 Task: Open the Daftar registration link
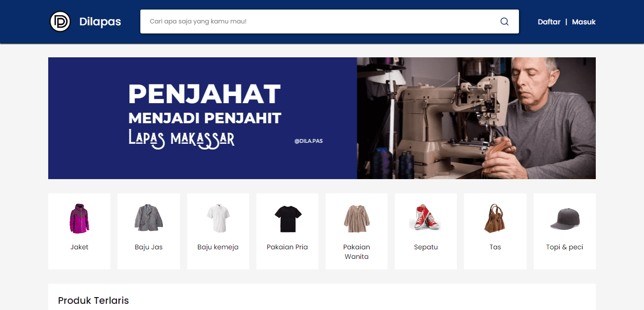pyautogui.click(x=549, y=22)
